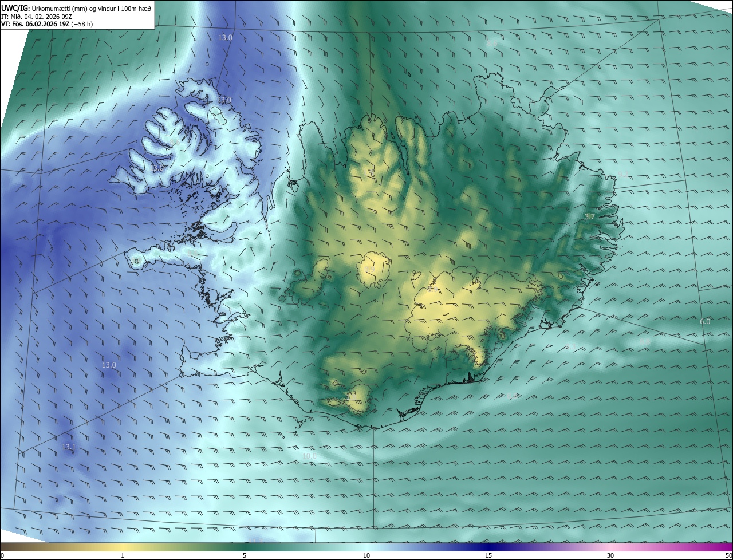The image size is (733, 560).
Task: Click the 13.0 label in the southwest ocean
Action: 109,365
